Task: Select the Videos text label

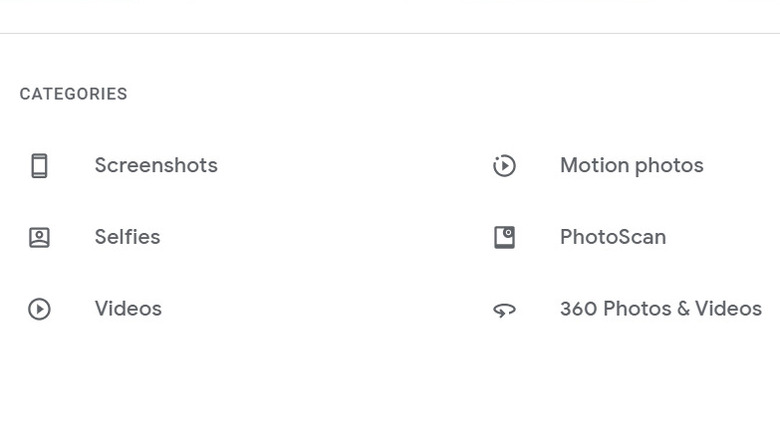Action: (128, 309)
